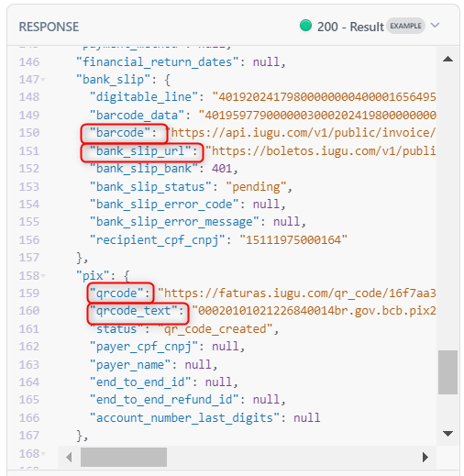The image size is (464, 476).
Task: Click the "payer_name" key
Action: tap(130, 365)
